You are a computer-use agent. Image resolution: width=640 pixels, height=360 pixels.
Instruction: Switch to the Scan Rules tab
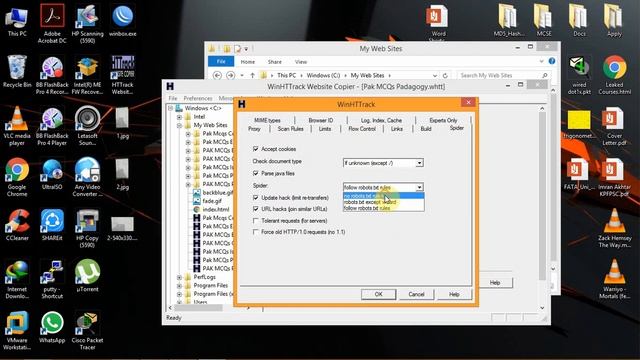[290, 129]
